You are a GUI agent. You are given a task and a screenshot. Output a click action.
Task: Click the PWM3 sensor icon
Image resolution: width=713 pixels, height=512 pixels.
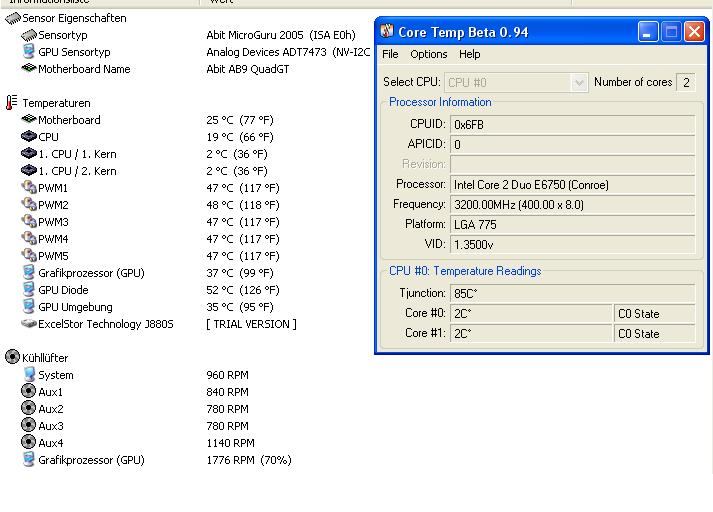point(29,221)
